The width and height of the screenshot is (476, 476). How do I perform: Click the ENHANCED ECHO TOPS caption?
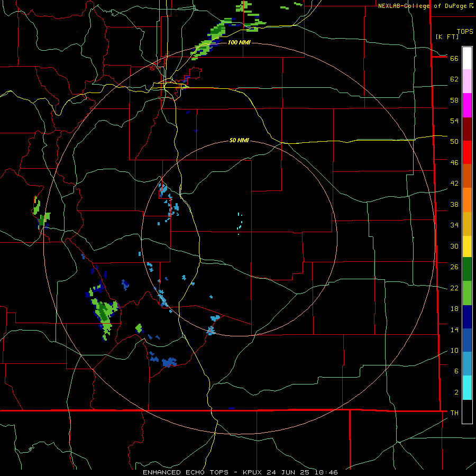pos(186,472)
